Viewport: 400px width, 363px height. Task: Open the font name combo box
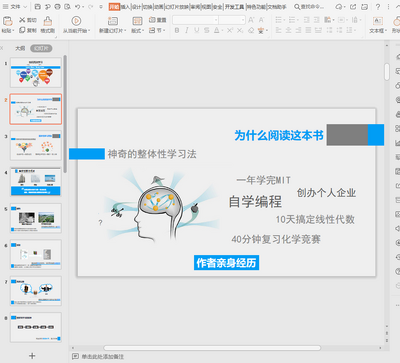[x=195, y=20]
